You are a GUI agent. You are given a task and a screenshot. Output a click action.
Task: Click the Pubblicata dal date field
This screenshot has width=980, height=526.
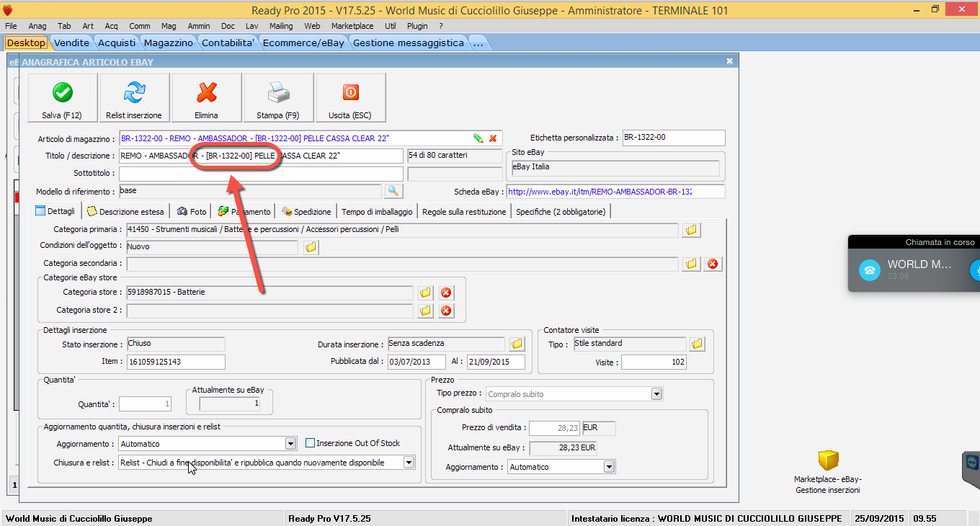(x=416, y=362)
